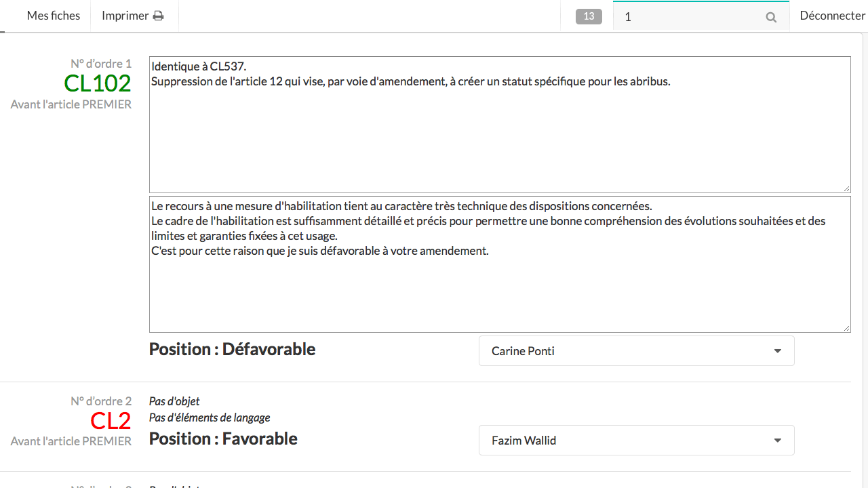Open the red CL2 amendment link
Image resolution: width=868 pixels, height=488 pixels.
coord(111,421)
